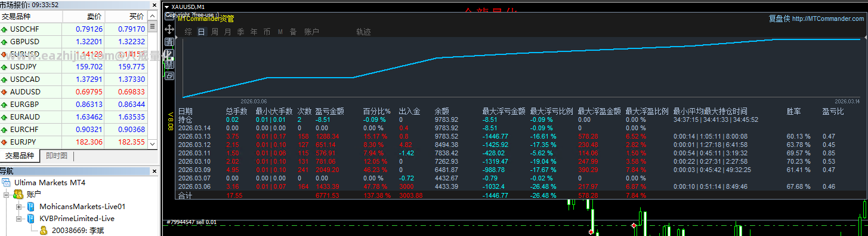
Task: Select the 日 daily statistics tab
Action: coord(202,32)
